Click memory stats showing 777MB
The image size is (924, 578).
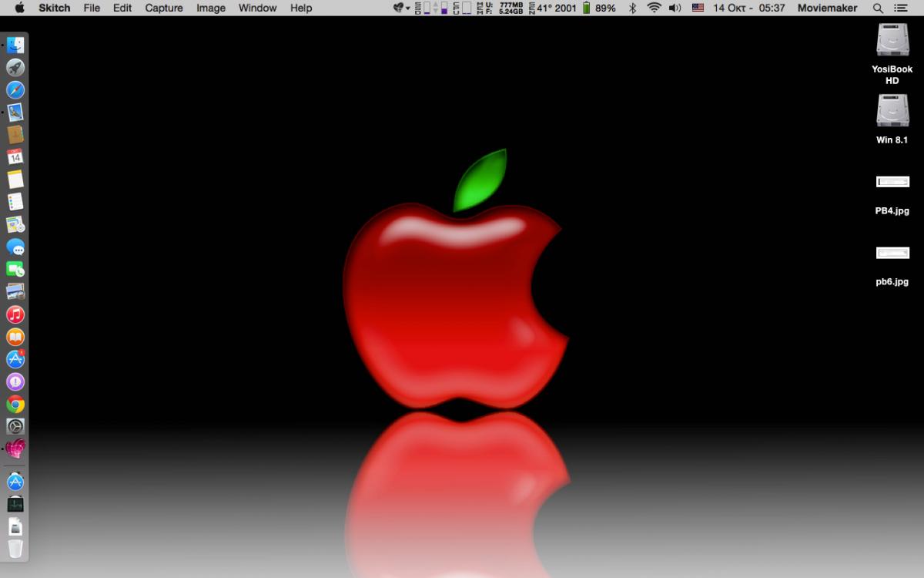[500, 8]
